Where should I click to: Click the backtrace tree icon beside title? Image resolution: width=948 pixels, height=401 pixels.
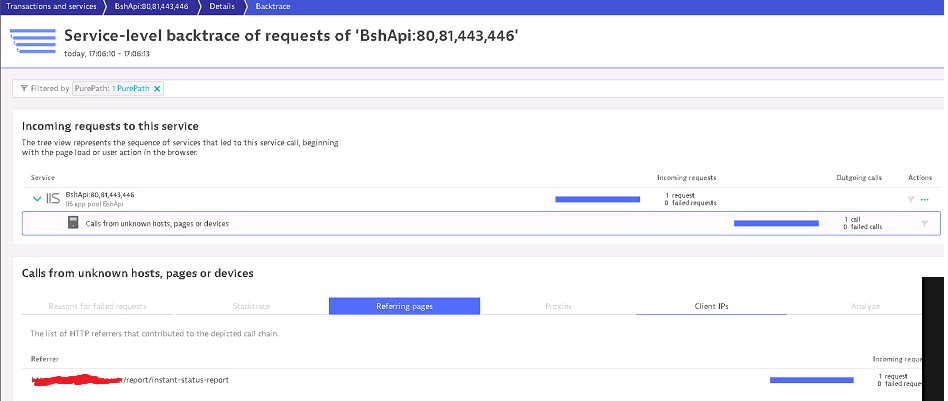(32, 41)
